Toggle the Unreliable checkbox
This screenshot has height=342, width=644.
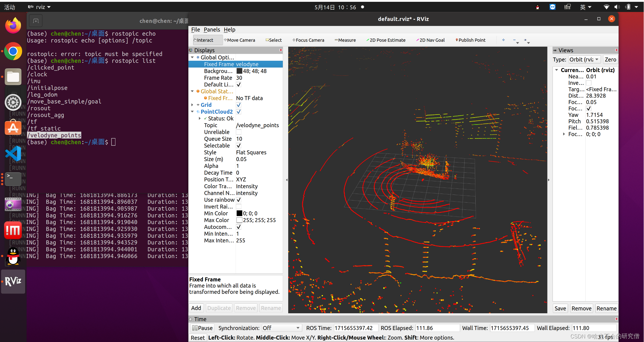pyautogui.click(x=239, y=132)
